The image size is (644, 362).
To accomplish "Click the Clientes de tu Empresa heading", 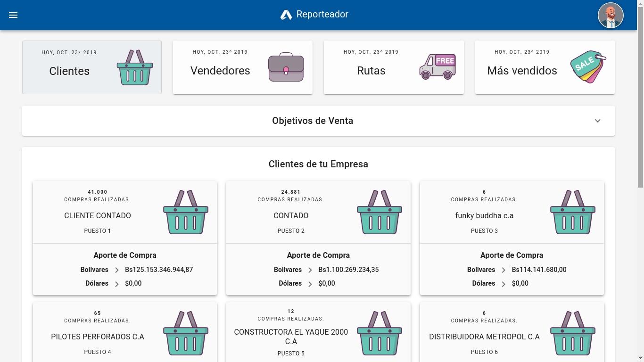I will [318, 164].
